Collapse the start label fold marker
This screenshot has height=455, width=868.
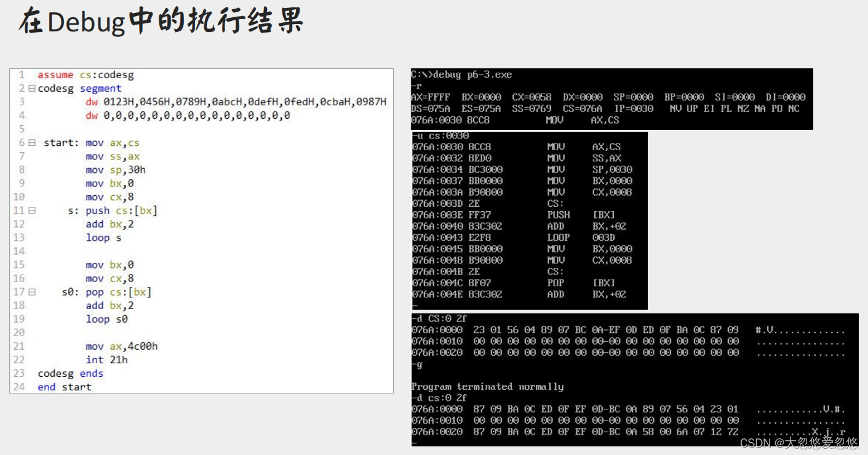point(31,143)
